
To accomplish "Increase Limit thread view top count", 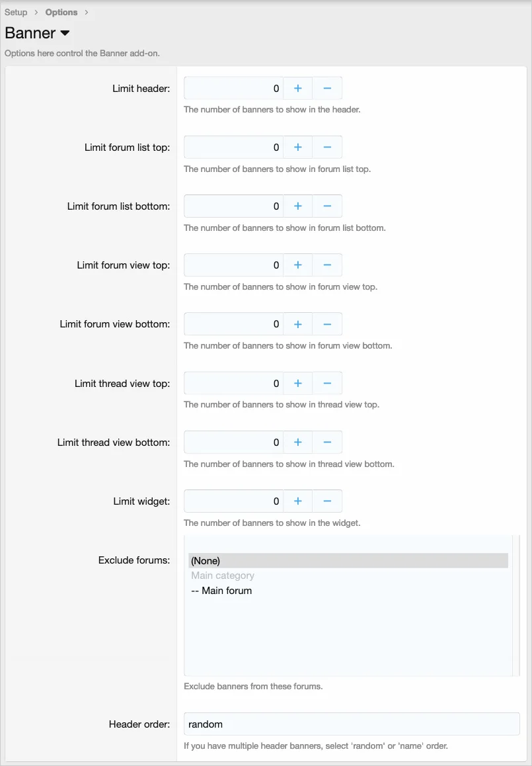I will pos(297,383).
